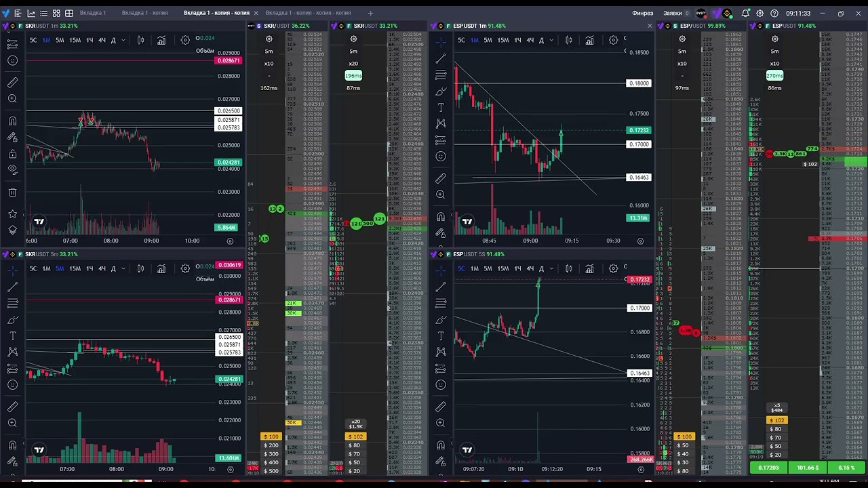Open the 'Заявки' orders menu
The width and height of the screenshot is (868, 488).
(x=672, y=13)
